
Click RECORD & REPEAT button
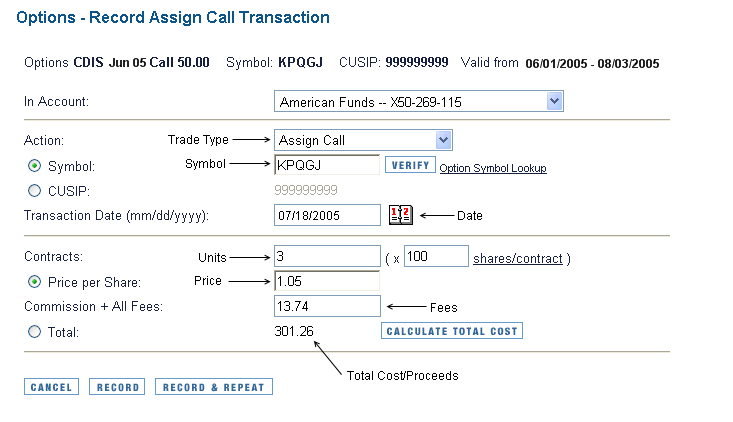214,387
